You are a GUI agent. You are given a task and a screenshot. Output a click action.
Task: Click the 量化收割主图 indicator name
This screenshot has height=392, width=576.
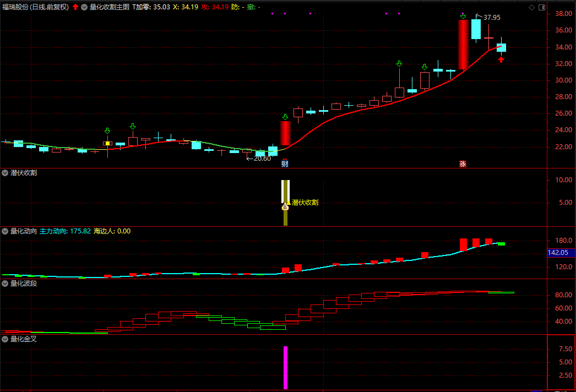tap(110, 7)
